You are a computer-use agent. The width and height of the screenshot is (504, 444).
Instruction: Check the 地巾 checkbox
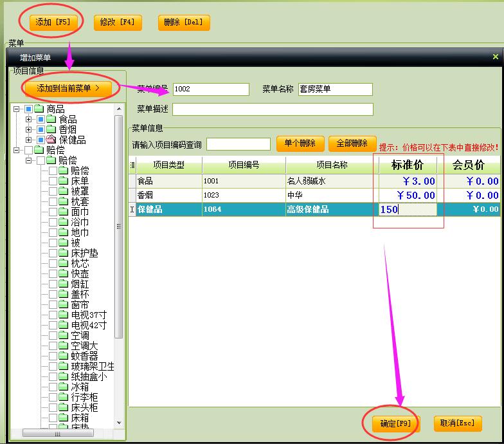point(53,233)
